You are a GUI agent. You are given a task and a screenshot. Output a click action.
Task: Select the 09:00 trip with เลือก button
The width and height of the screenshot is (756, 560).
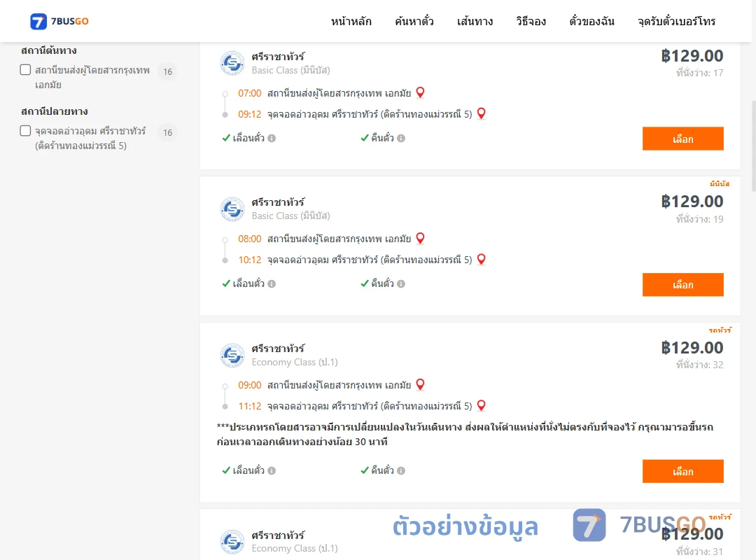point(682,471)
